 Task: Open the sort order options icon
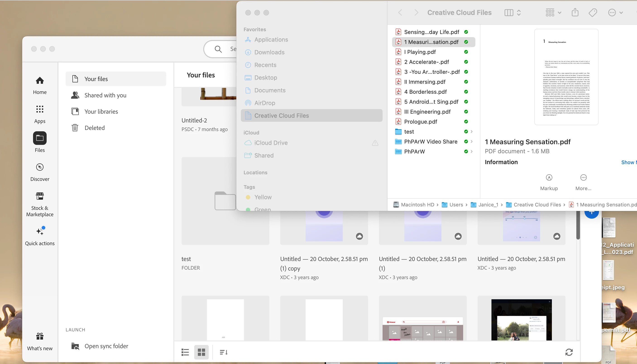223,352
